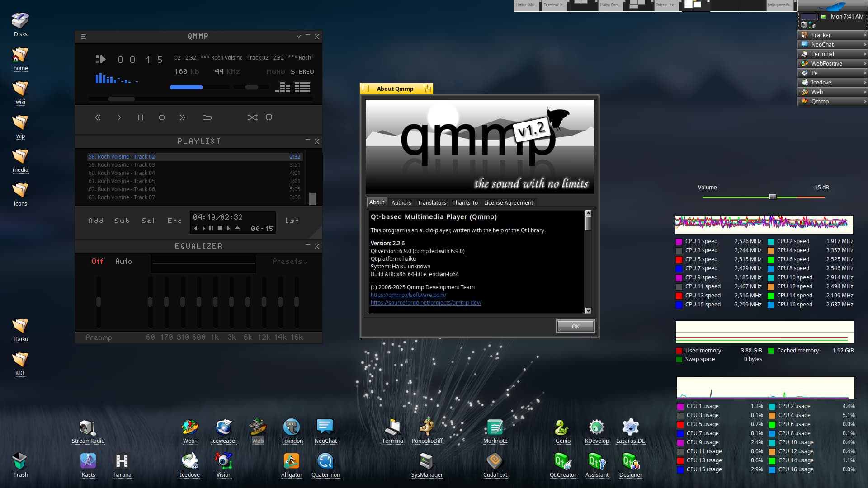Toggle the playlist window button in Qmmp
This screenshot has height=488, width=868.
point(302,87)
